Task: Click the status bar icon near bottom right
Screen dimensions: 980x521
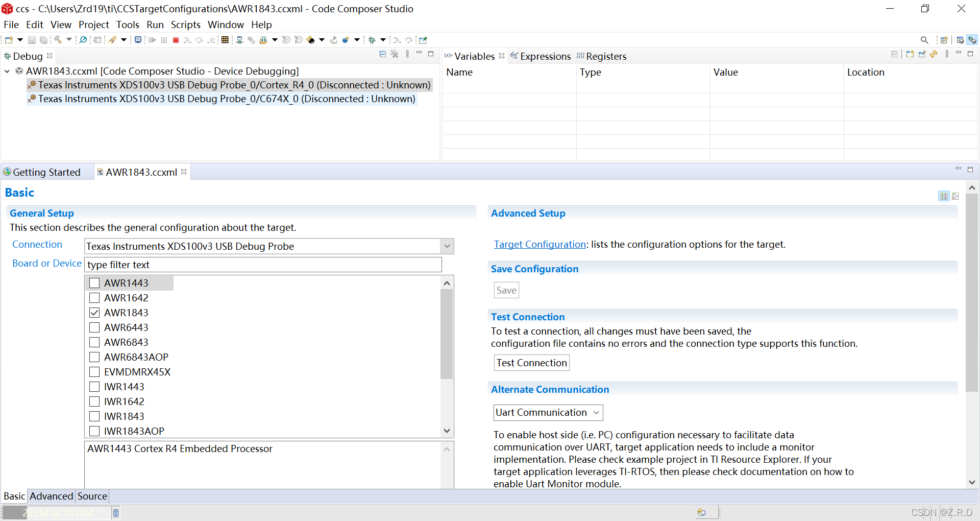Action: pos(702,512)
